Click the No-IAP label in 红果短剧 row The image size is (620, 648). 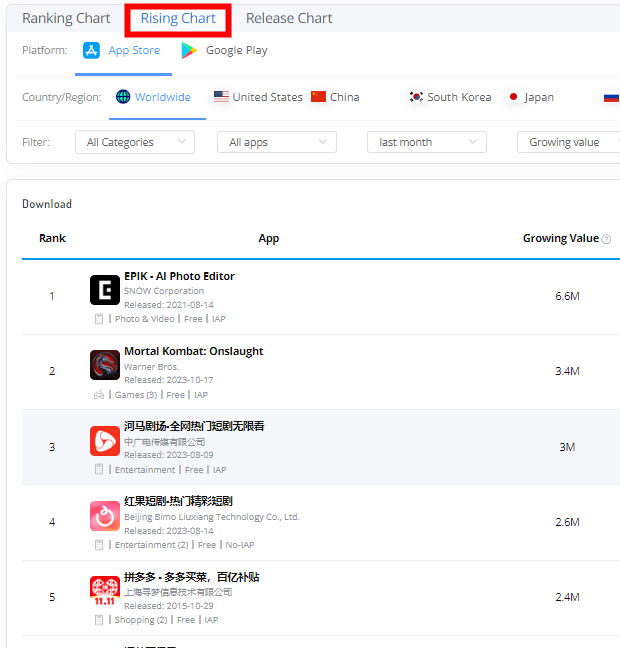pyautogui.click(x=240, y=545)
